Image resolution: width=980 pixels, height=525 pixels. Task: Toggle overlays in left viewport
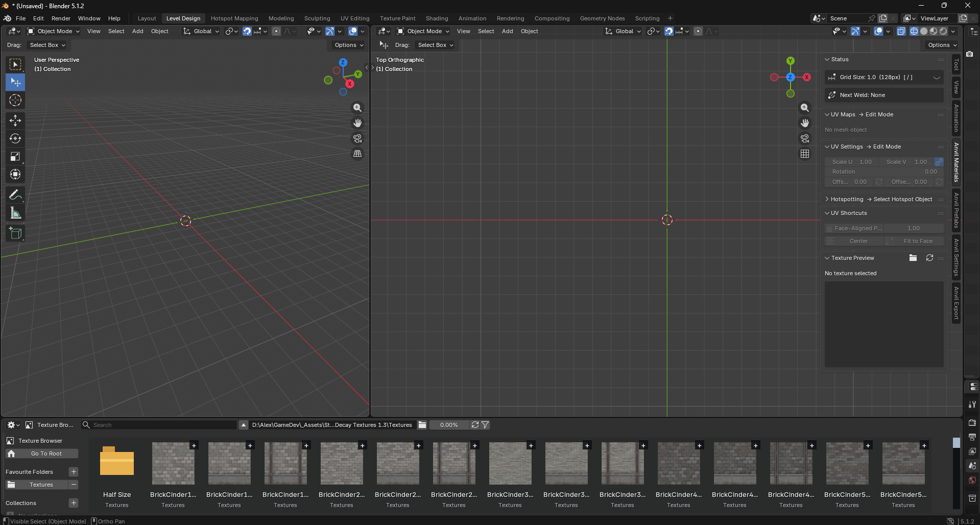[353, 31]
